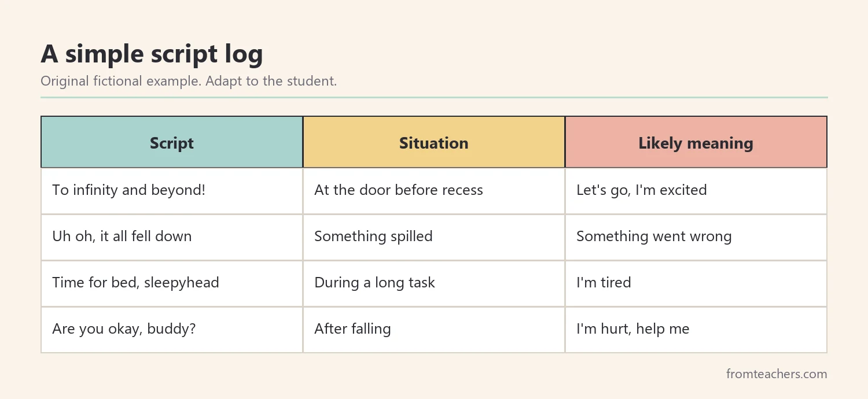Click the green divider line under subtitle
The width and height of the screenshot is (868, 399).
tap(434, 98)
